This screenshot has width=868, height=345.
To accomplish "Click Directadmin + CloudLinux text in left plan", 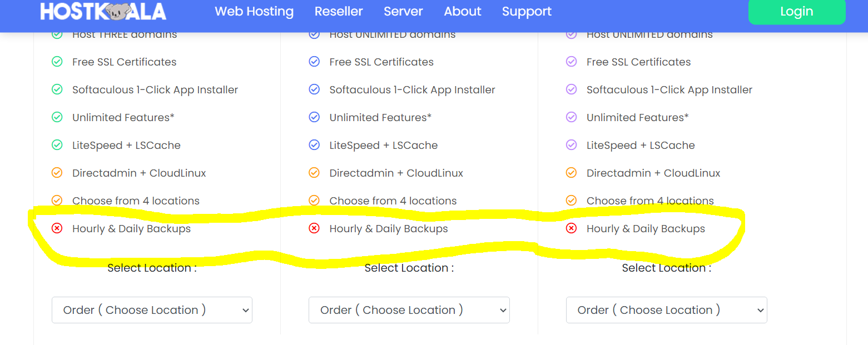I will pos(139,173).
